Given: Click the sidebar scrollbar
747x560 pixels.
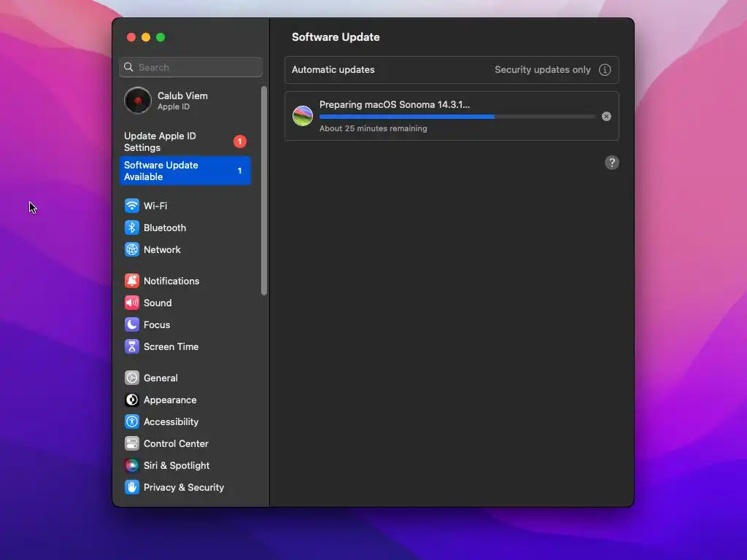Looking at the screenshot, I should coord(264,190).
